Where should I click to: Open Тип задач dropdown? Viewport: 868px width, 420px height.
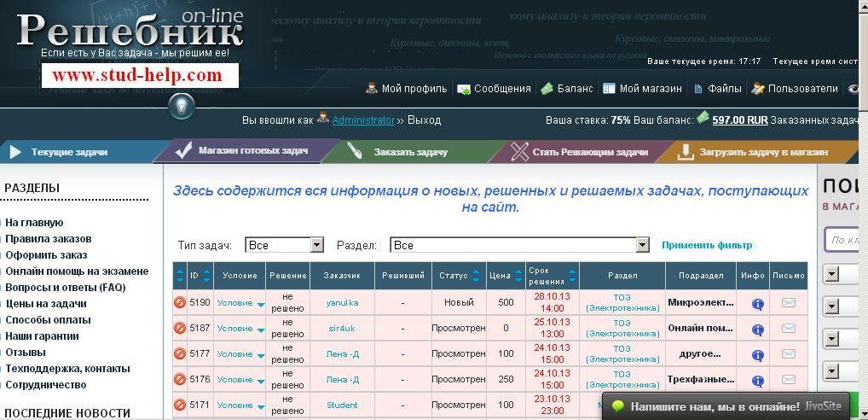click(x=284, y=245)
